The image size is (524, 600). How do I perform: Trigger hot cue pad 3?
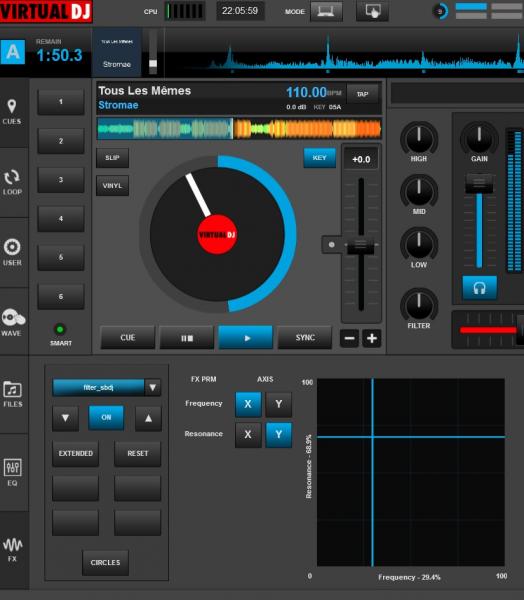click(60, 179)
